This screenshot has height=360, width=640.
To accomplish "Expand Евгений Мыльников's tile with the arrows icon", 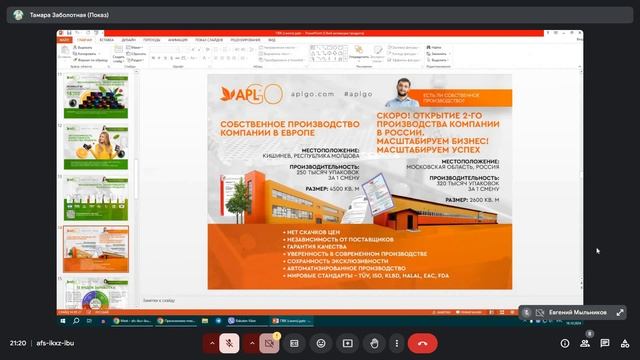I will point(620,313).
